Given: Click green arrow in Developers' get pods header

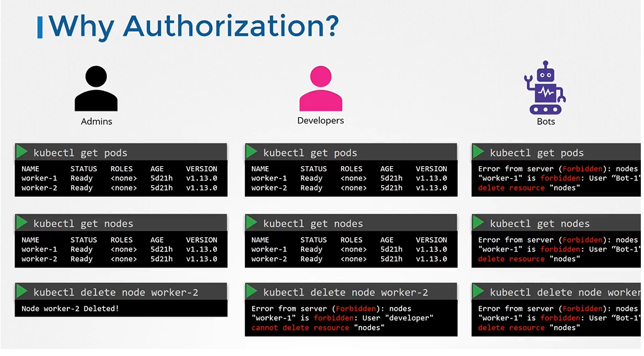Looking at the screenshot, I should coord(252,152).
